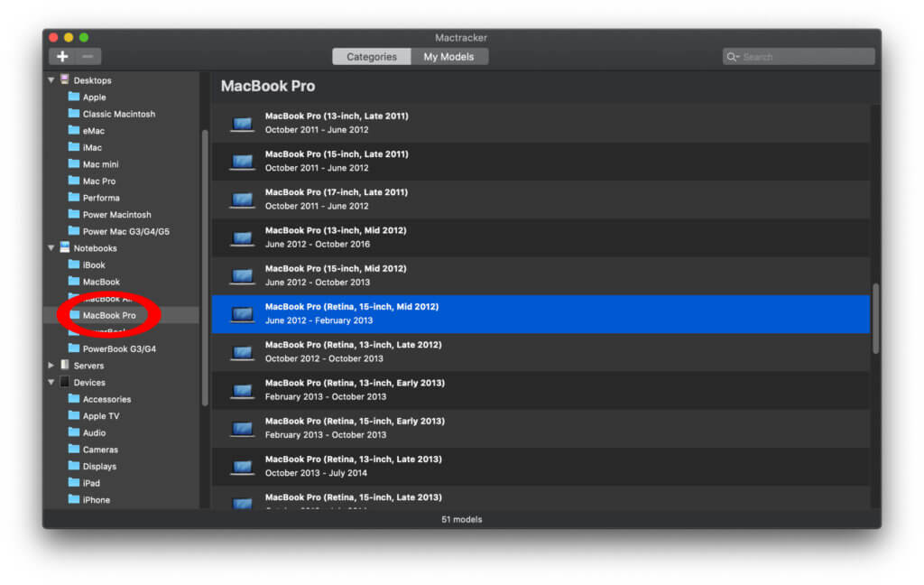Click the folder icon next to iPad
Screen dimensions: 924x585
click(74, 483)
